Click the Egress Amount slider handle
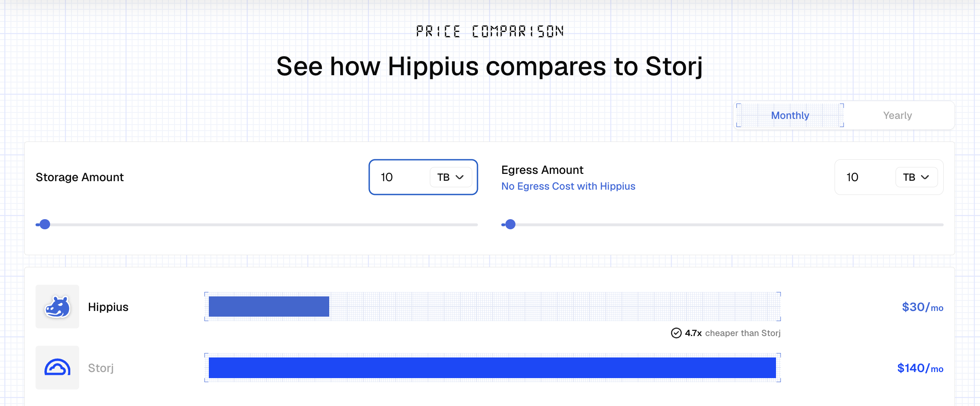 511,224
